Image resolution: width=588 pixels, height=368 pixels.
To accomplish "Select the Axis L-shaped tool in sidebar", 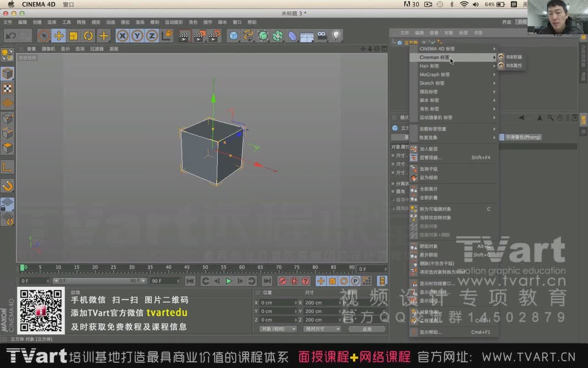I will click(7, 167).
